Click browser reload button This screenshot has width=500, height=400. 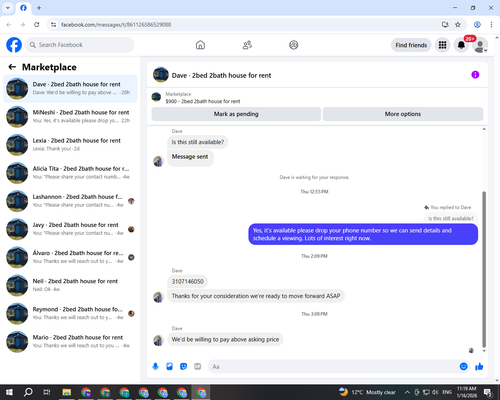tap(37, 25)
